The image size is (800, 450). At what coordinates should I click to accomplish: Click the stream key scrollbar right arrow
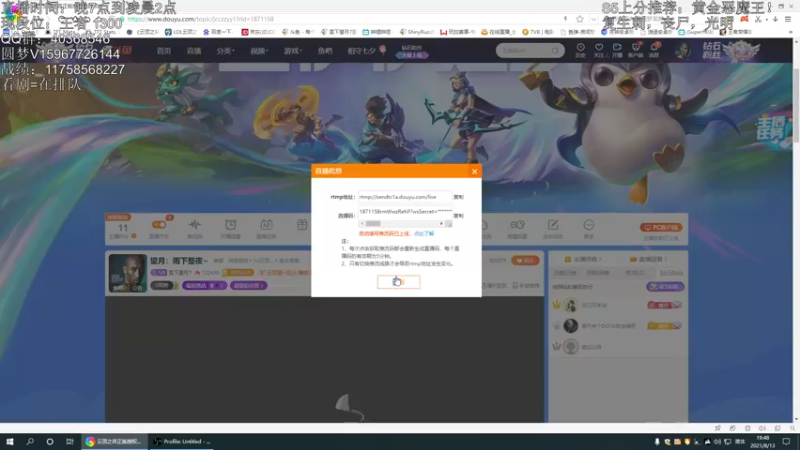441,223
